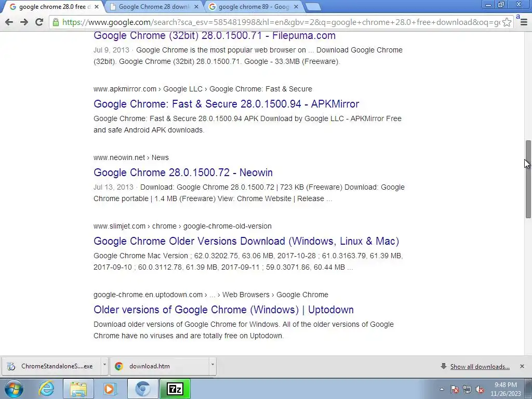The height and width of the screenshot is (399, 532).
Task: Close the 'Google Chrome 28 downl' tab
Action: point(196,7)
